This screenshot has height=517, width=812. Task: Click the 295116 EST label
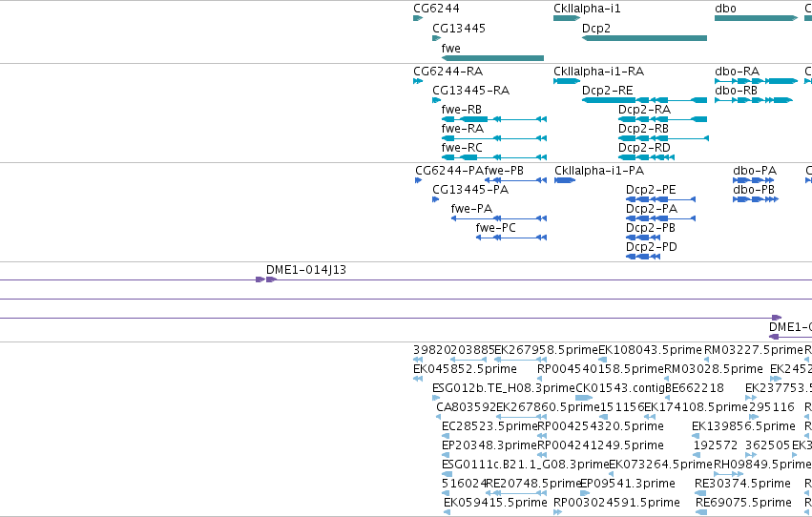pos(771,407)
